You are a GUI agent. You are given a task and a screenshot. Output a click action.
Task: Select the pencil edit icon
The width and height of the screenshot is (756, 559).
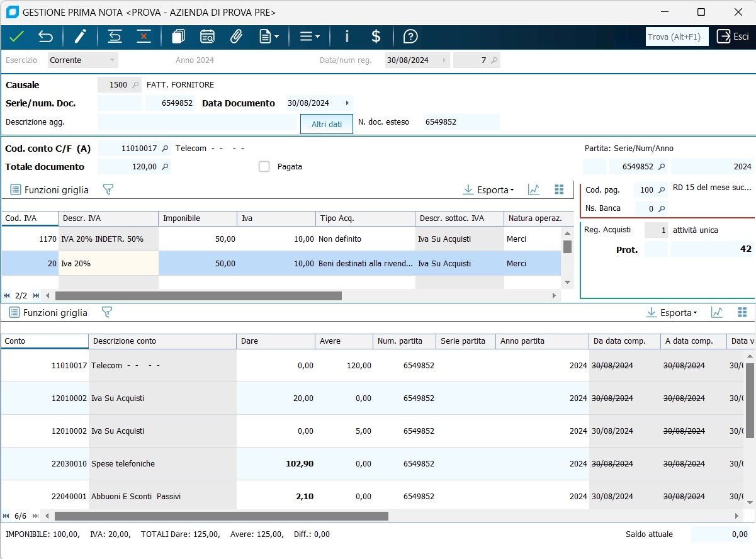(x=80, y=37)
